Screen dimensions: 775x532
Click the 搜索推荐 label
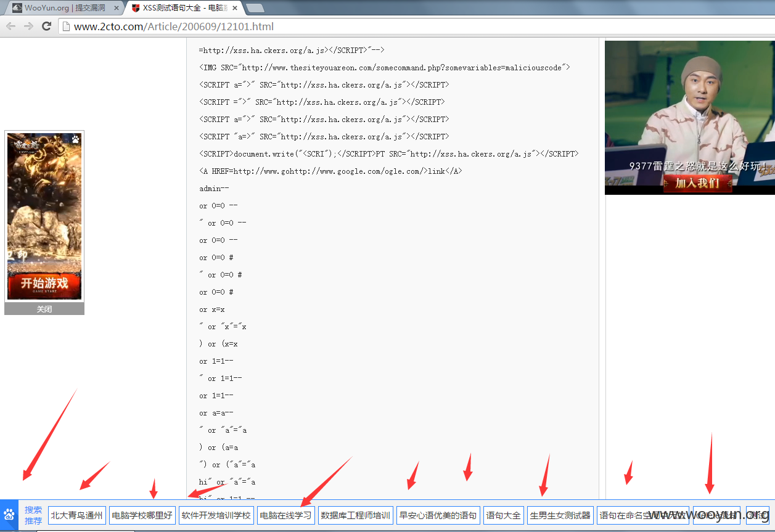[33, 515]
